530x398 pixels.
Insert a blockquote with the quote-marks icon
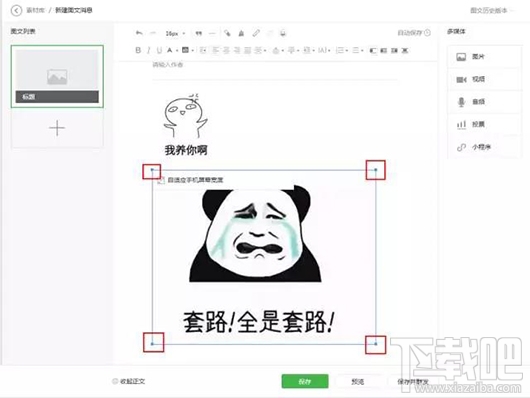pos(198,33)
